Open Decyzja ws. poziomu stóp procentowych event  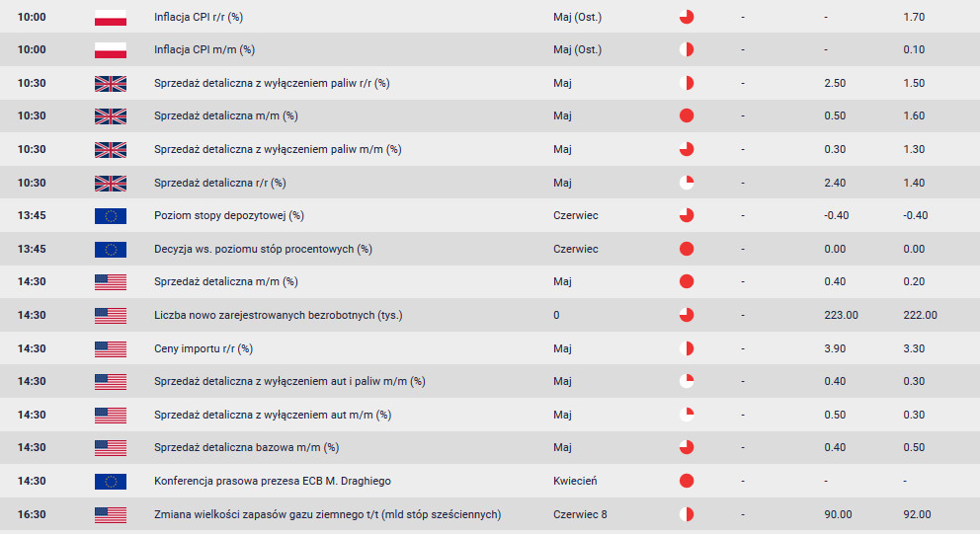pyautogui.click(x=263, y=249)
